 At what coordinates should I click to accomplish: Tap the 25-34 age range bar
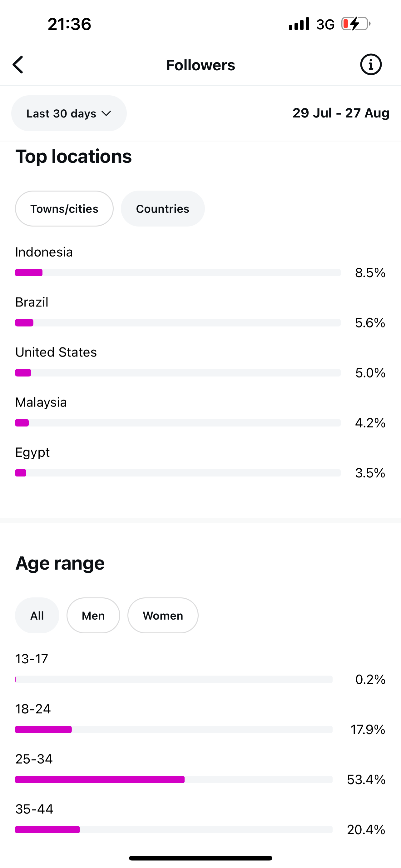(x=174, y=779)
